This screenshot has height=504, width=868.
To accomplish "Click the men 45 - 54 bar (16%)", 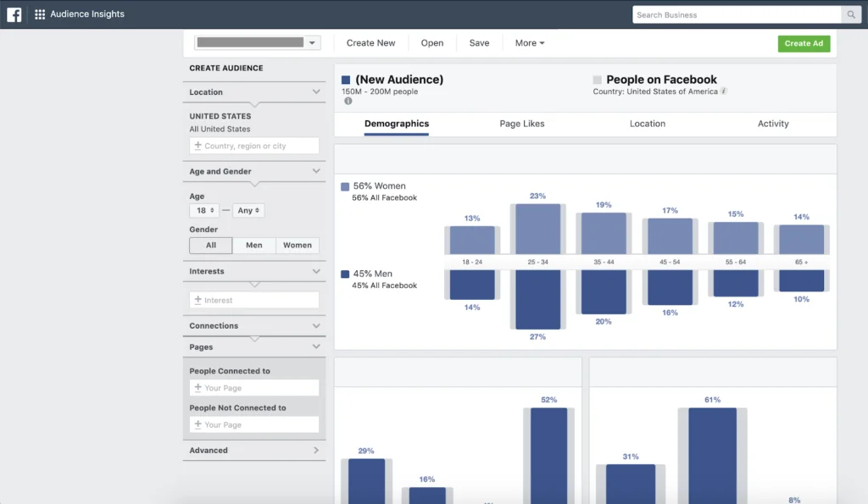I will (x=670, y=287).
